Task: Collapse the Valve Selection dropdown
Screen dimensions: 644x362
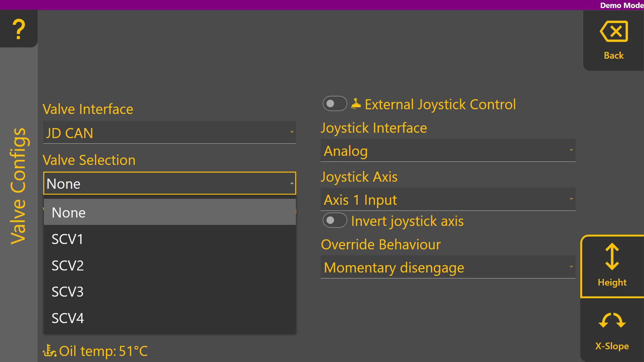Action: coord(169,183)
